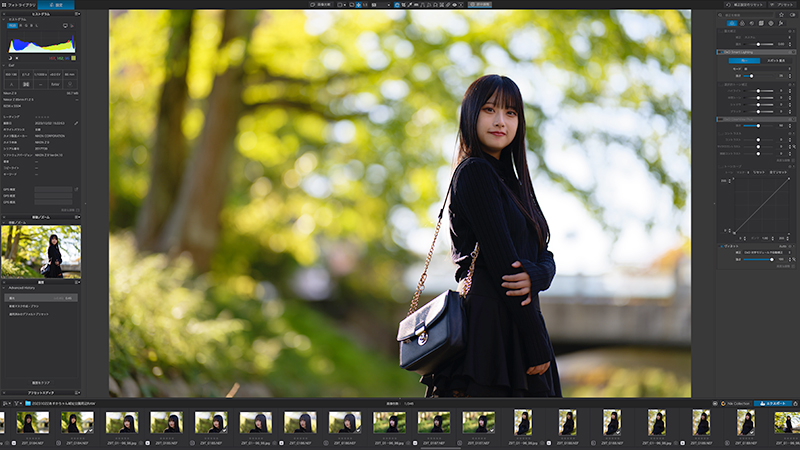Select the fifth palette category icon
Screen dimensions: 800x450
[x=771, y=23]
